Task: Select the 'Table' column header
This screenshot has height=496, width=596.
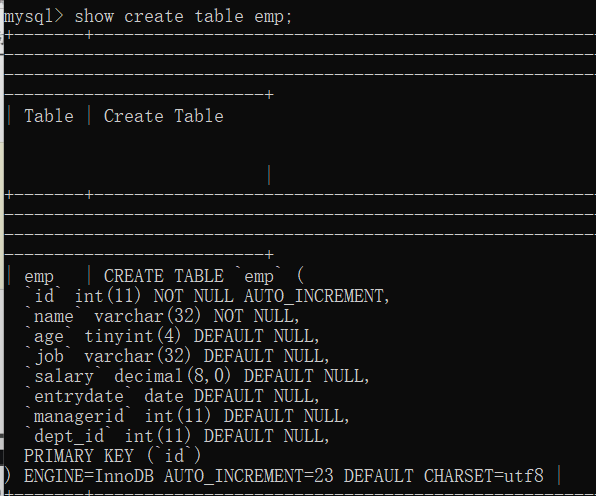Action: tap(49, 116)
